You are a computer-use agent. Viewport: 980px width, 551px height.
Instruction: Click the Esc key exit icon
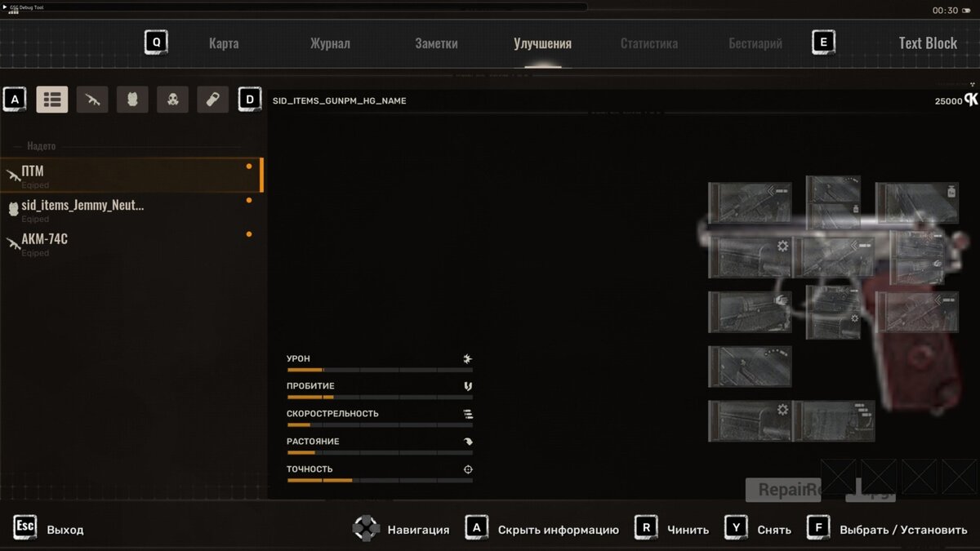point(25,527)
